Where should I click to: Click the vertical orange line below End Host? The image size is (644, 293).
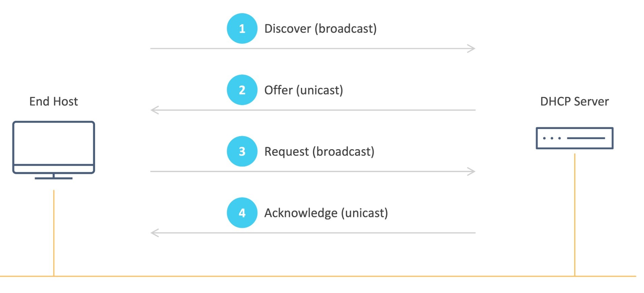[54, 232]
